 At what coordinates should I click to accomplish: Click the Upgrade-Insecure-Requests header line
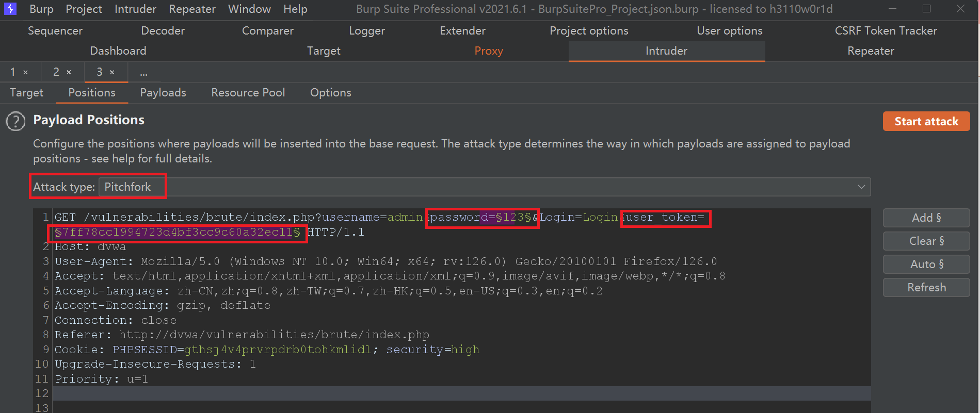coord(155,365)
